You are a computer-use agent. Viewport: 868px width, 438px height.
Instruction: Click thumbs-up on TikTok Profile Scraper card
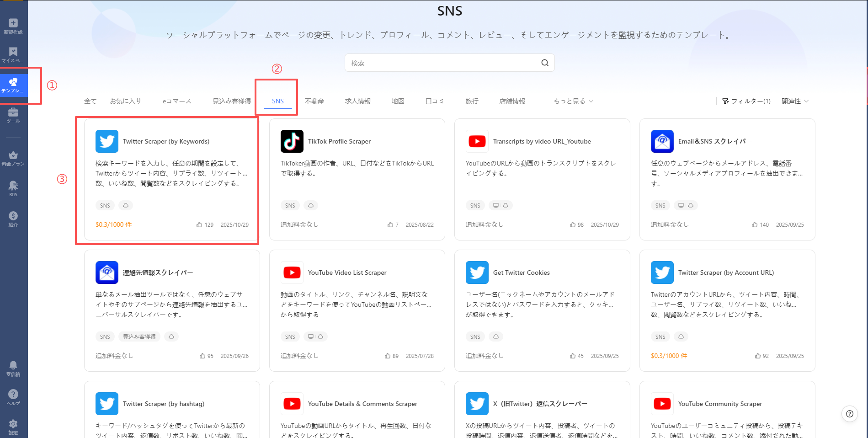tap(390, 225)
